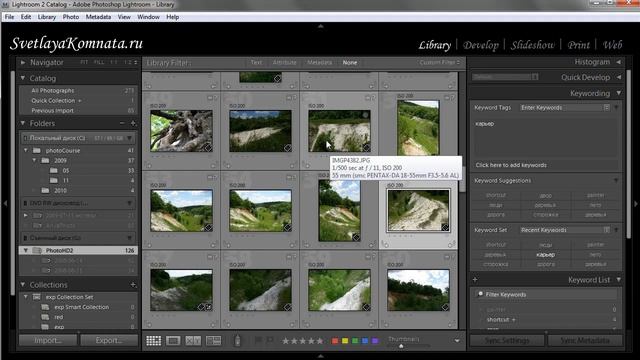
Task: Apply the red color label
Action: (x=335, y=341)
